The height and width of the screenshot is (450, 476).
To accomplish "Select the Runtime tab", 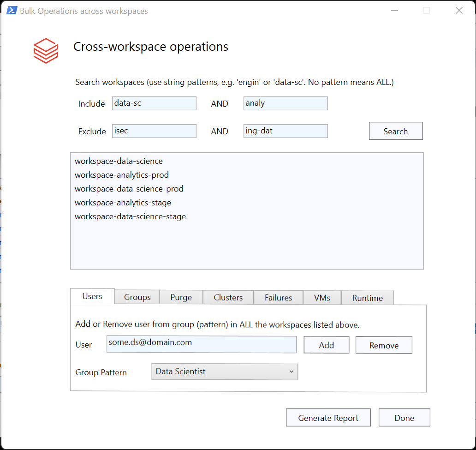I will coord(367,297).
